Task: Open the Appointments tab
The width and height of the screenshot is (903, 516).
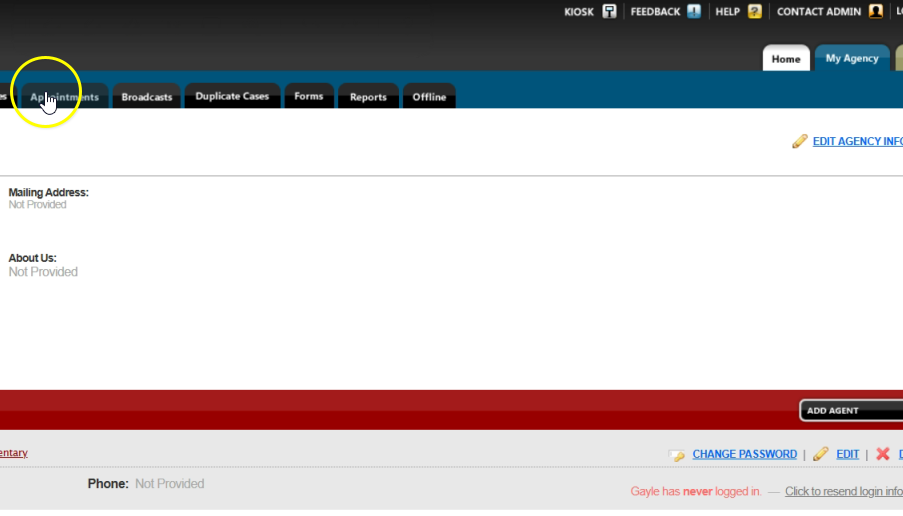Action: 65,97
